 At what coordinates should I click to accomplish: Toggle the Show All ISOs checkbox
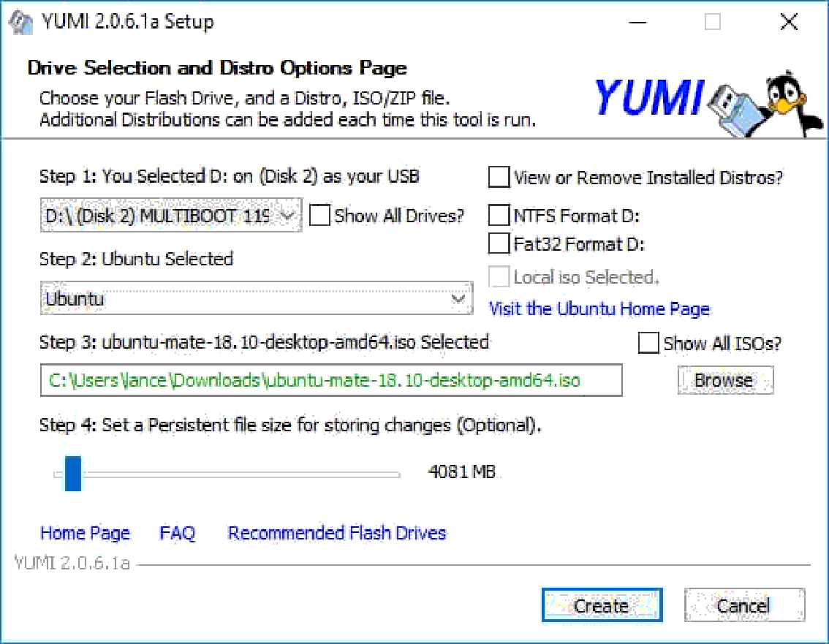coord(648,343)
